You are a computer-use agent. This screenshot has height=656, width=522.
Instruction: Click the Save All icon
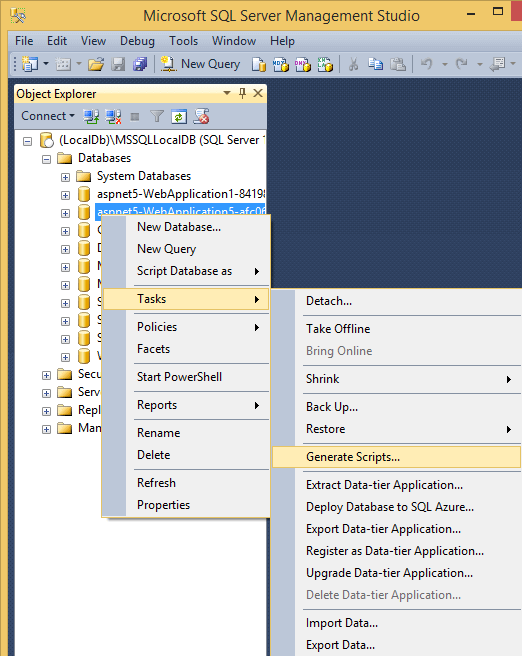[140, 64]
